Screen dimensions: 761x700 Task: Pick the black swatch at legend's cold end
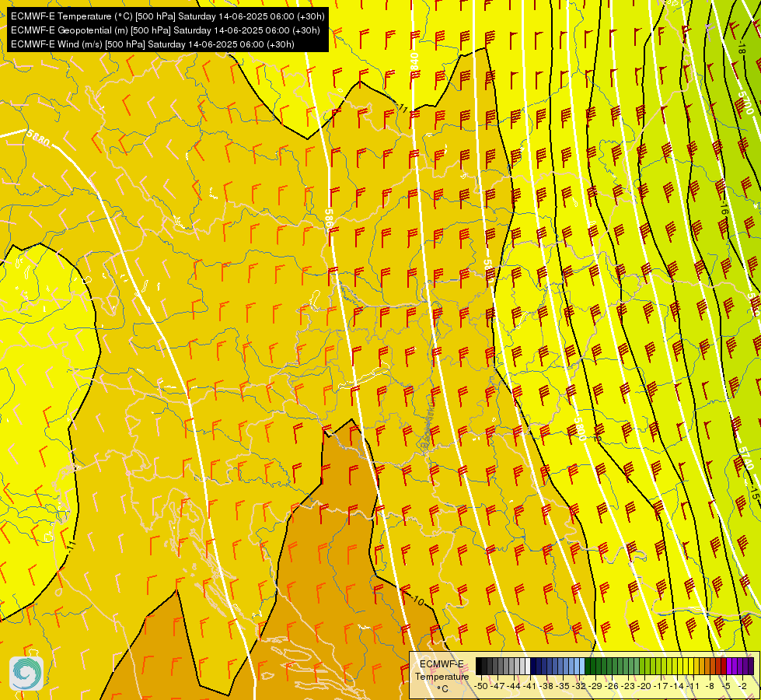point(479,666)
